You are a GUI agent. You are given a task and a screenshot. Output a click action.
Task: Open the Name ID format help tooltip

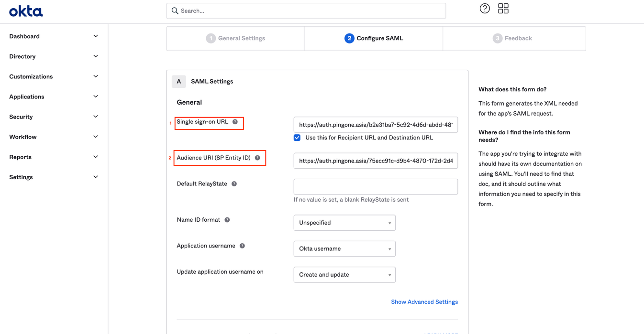pos(227,219)
